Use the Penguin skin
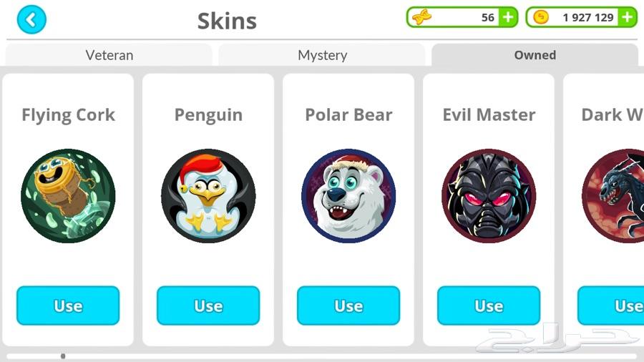This screenshot has width=644, height=362. click(208, 305)
